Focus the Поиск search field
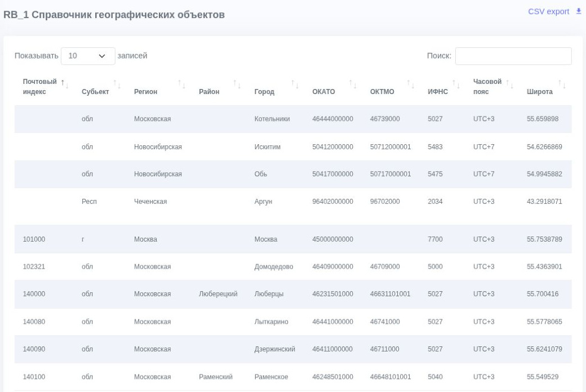 [513, 56]
